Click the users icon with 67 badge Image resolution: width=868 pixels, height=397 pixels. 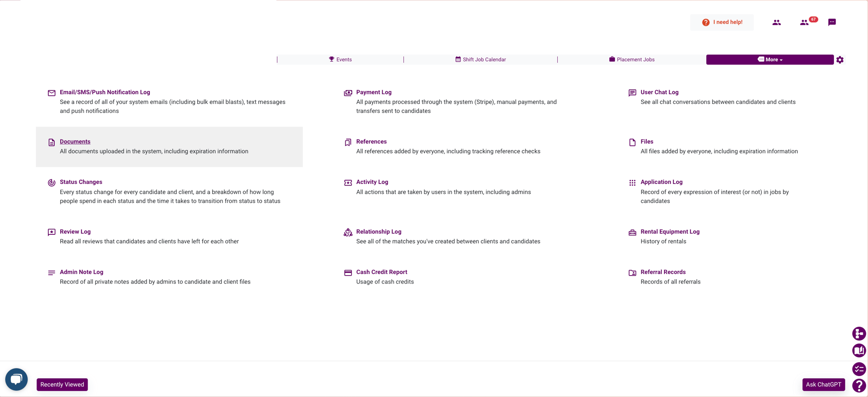pos(804,23)
